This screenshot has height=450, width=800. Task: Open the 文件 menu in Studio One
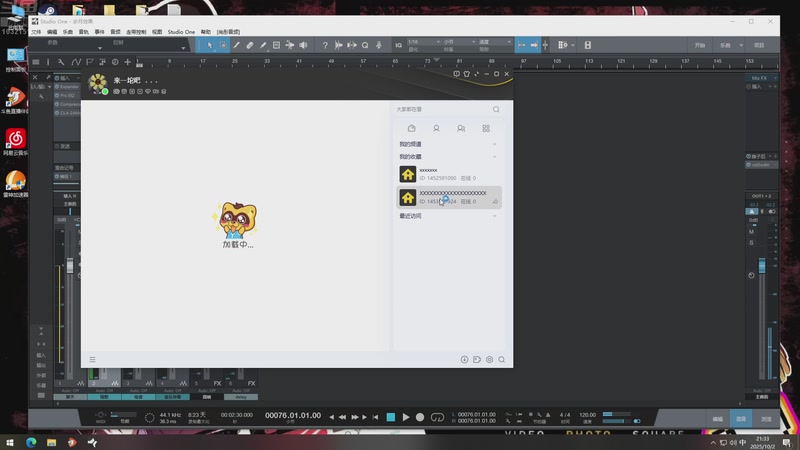36,32
